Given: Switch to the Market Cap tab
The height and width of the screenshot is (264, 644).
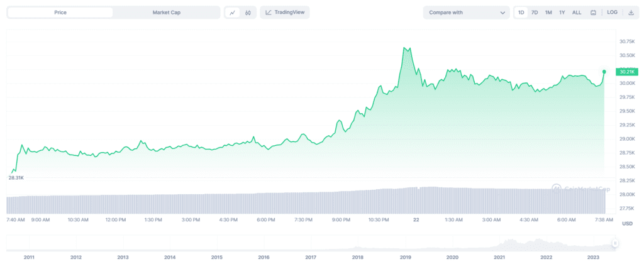Looking at the screenshot, I should click(166, 13).
